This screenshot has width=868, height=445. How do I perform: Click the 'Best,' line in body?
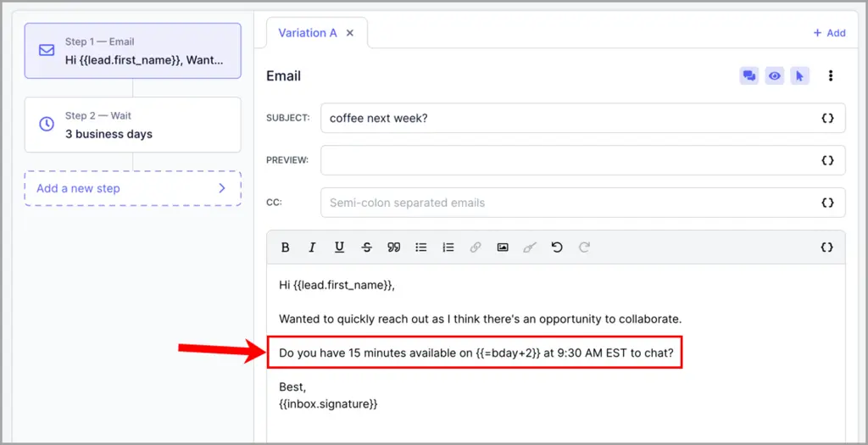292,387
